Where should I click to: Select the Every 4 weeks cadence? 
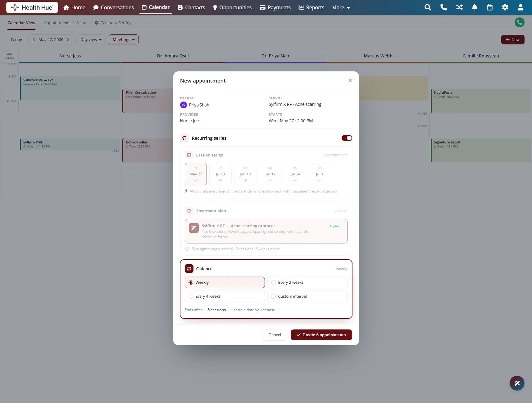[225, 296]
